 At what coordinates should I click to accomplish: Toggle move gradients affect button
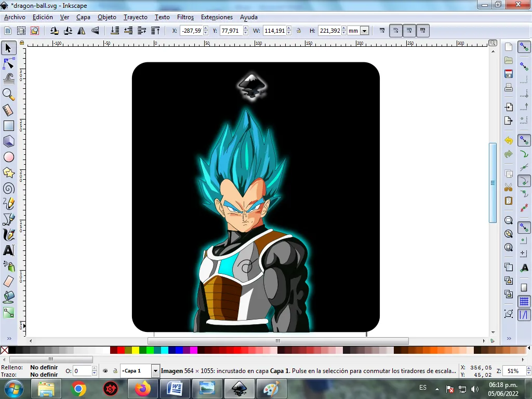click(409, 31)
